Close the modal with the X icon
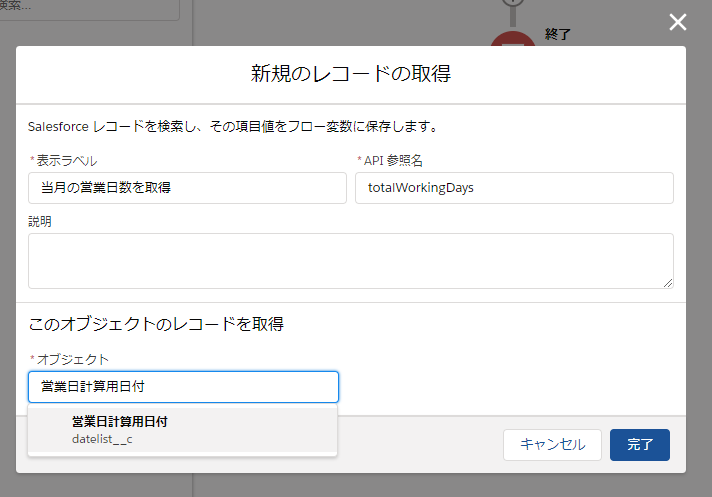This screenshot has width=712, height=497. click(x=677, y=22)
